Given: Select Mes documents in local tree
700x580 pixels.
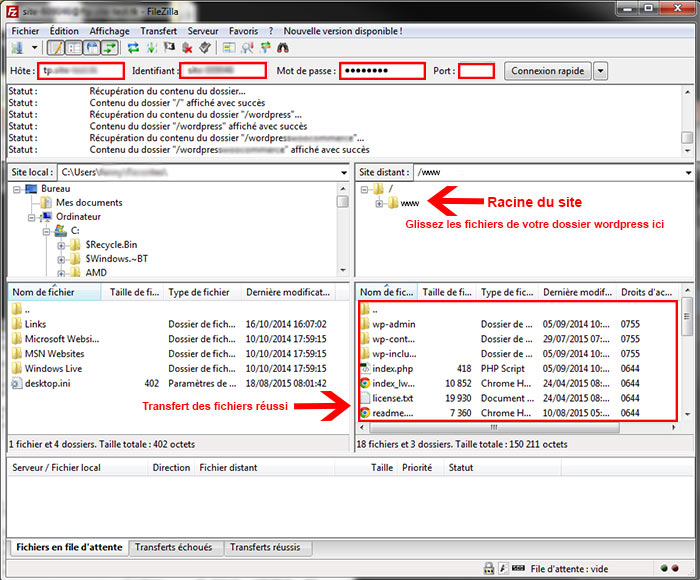Looking at the screenshot, I should point(89,202).
